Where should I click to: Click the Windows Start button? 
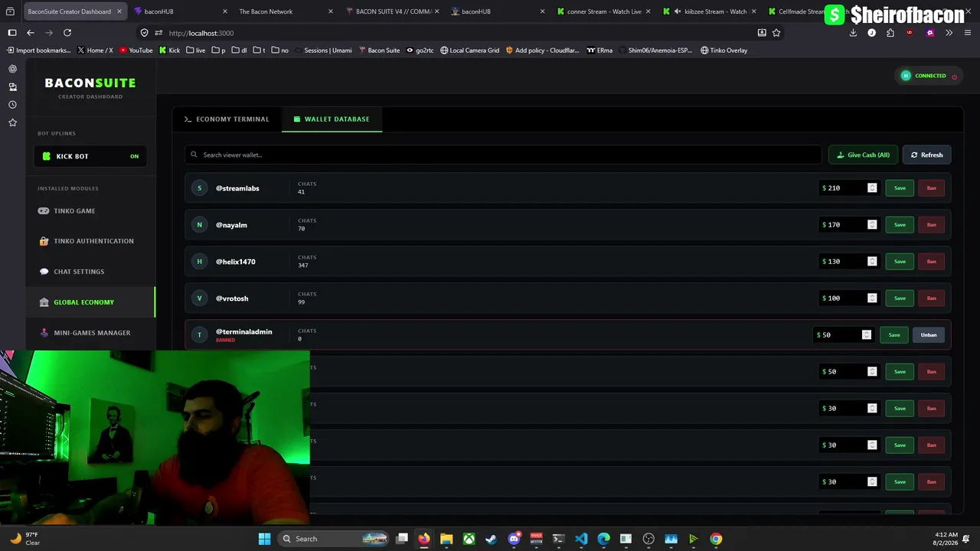click(x=264, y=539)
